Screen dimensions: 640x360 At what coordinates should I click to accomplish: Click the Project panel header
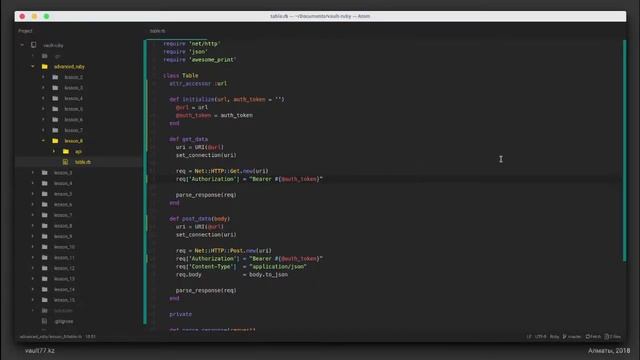pos(25,31)
